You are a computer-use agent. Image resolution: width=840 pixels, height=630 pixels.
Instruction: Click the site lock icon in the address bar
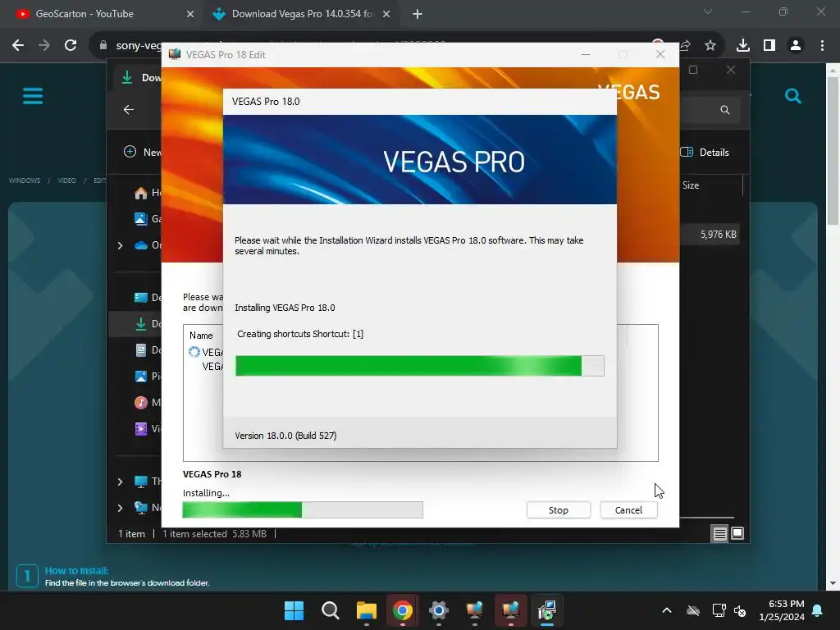103,46
